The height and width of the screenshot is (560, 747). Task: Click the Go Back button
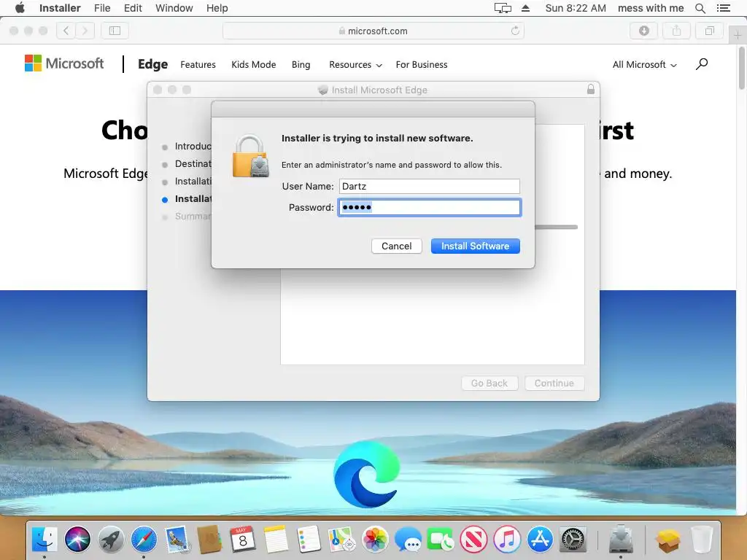coord(489,384)
